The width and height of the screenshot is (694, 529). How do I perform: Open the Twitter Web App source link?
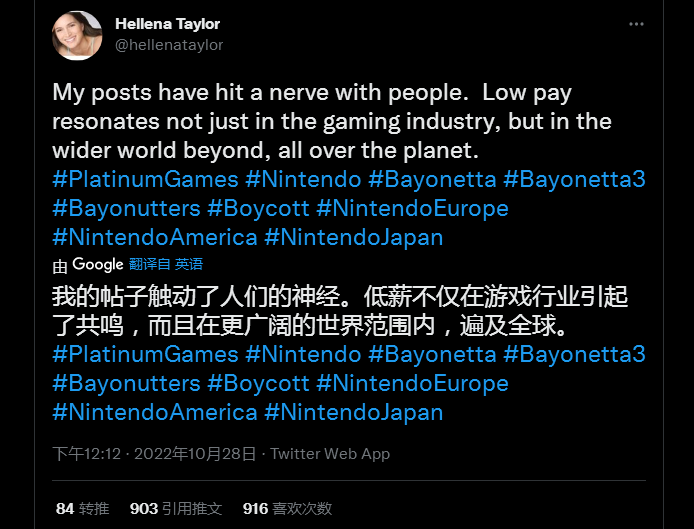pos(330,454)
